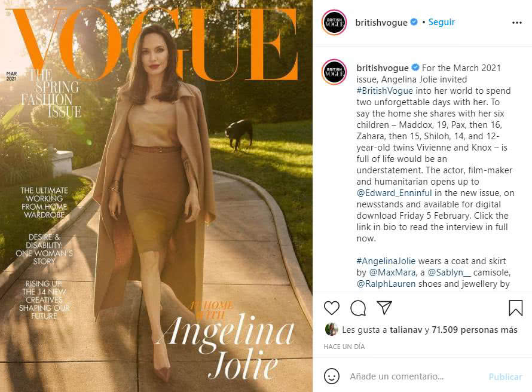View the list of 71.509 people who liked
Screen dimensions: 532x392
[475, 330]
